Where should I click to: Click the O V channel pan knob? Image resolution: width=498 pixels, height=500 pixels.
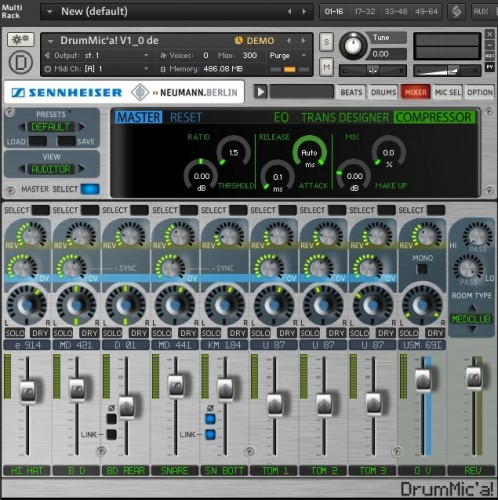(x=422, y=305)
